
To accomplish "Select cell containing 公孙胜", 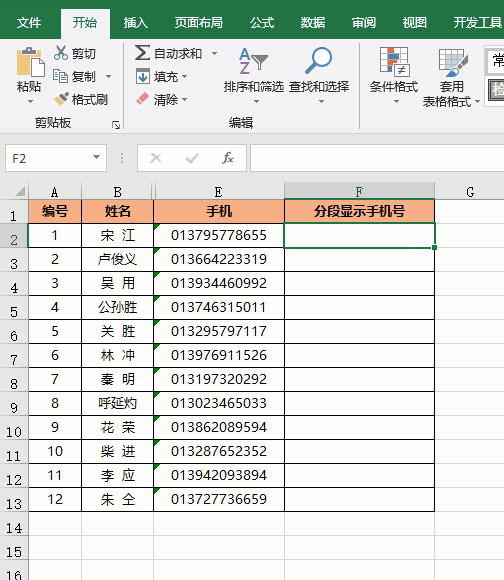I will click(117, 307).
